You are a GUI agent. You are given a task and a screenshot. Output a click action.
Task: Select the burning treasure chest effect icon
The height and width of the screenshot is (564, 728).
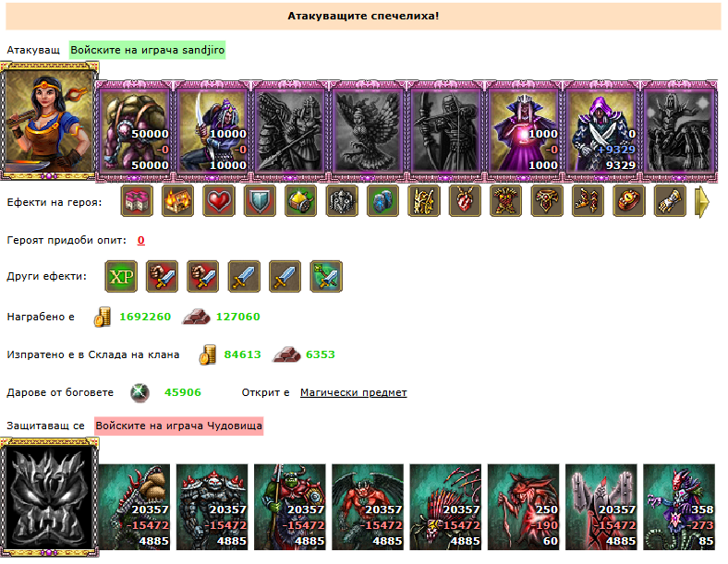point(177,201)
